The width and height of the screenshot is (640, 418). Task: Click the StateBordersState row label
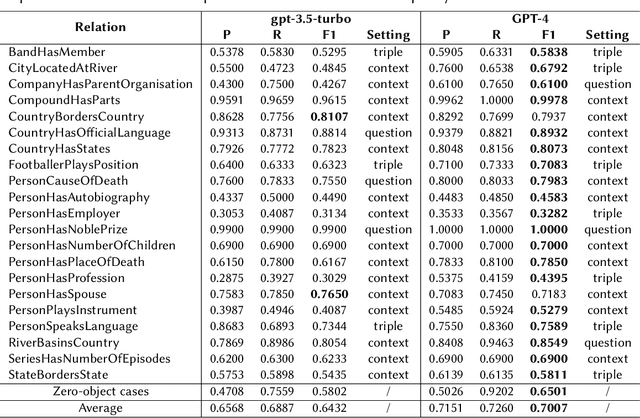point(58,374)
